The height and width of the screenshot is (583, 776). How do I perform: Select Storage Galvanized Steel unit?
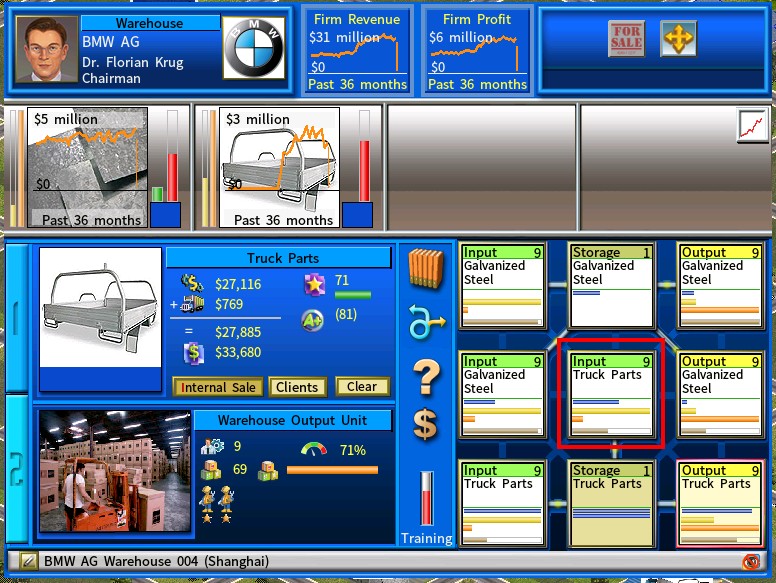coord(612,286)
